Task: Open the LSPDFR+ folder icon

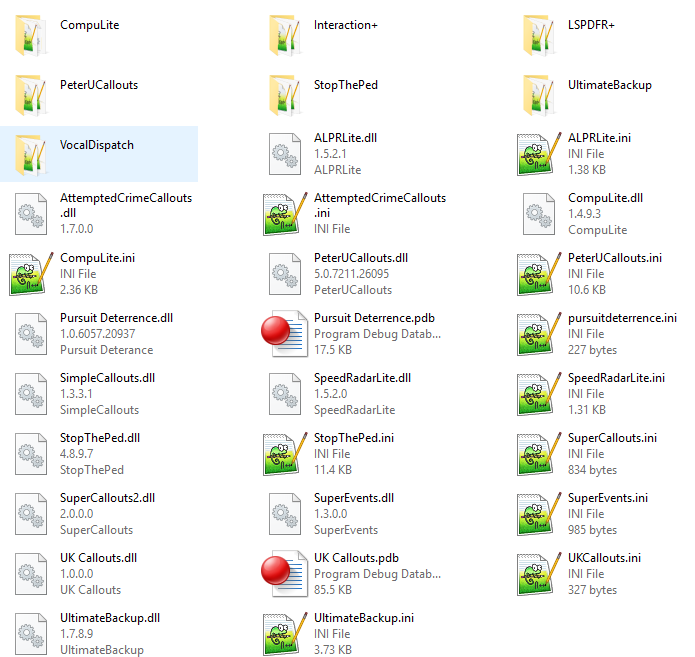Action: (x=539, y=35)
